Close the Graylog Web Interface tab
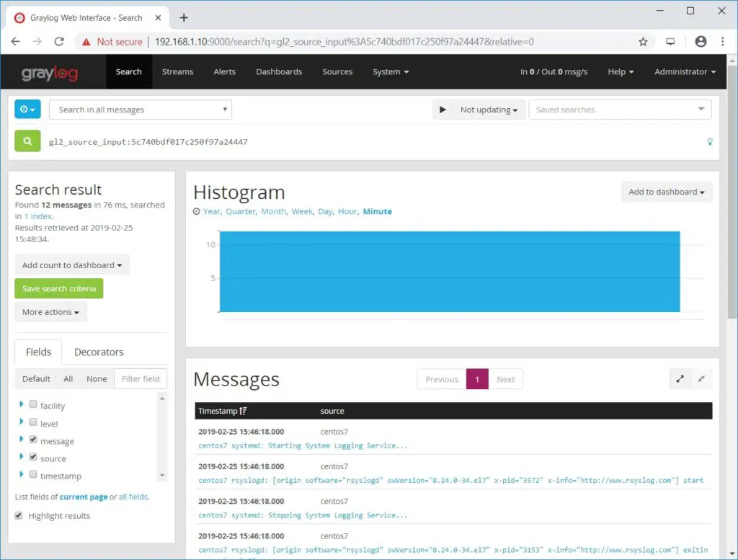The image size is (738, 560). (158, 17)
